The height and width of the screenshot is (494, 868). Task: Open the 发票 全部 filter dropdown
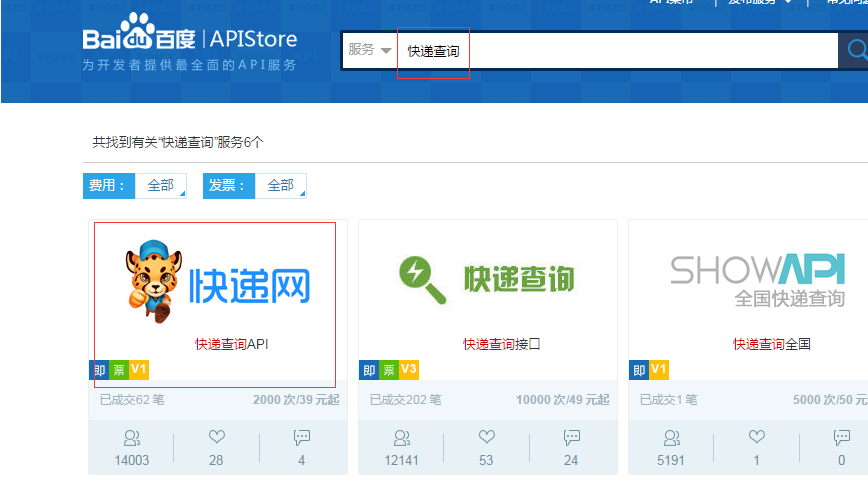pos(281,186)
